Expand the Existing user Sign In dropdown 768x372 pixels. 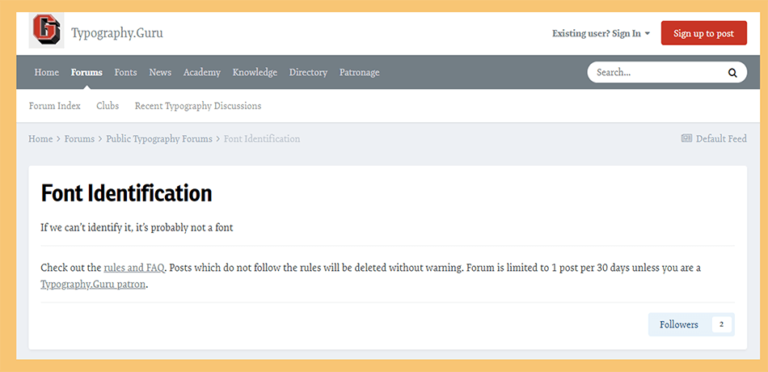tap(601, 33)
